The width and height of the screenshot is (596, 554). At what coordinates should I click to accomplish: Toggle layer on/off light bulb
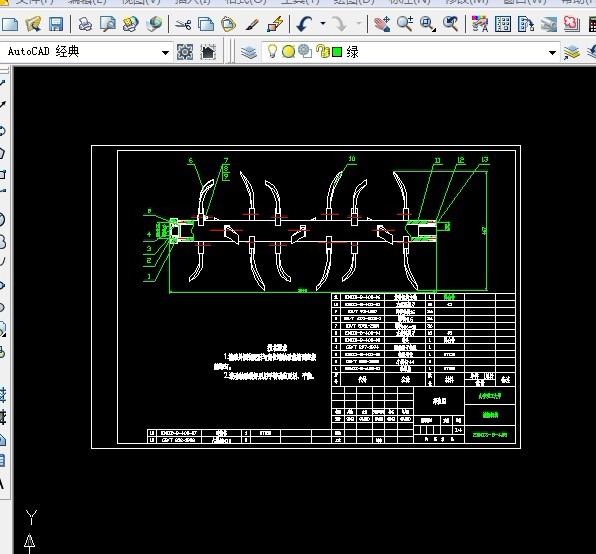click(x=272, y=51)
